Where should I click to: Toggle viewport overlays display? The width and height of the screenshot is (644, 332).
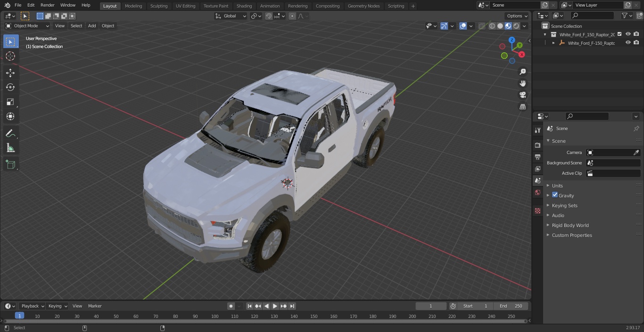[x=463, y=26]
